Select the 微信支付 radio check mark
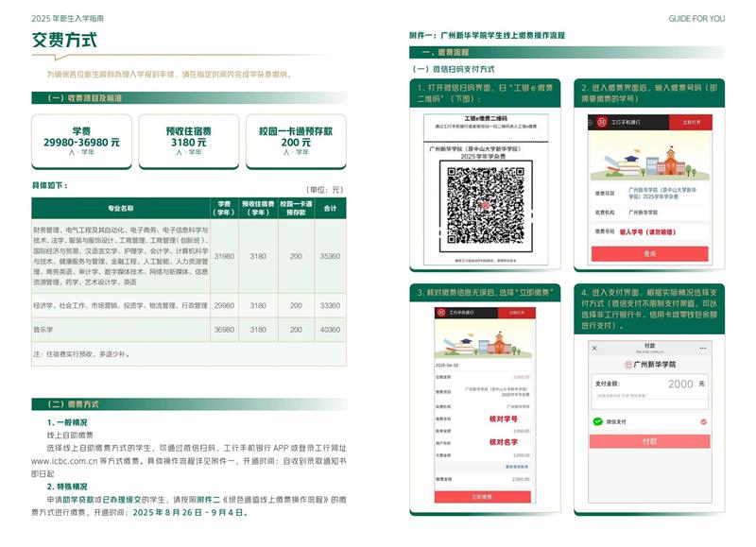 [703, 421]
